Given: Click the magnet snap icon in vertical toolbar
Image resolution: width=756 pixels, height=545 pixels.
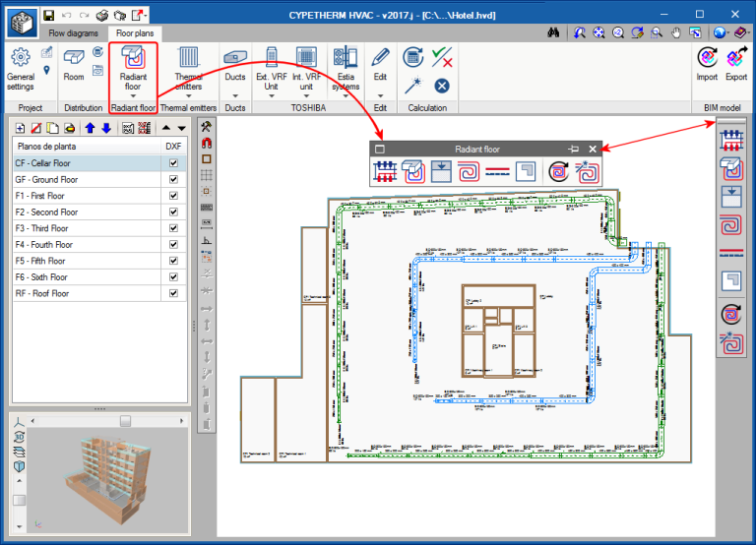Looking at the screenshot, I should (207, 143).
